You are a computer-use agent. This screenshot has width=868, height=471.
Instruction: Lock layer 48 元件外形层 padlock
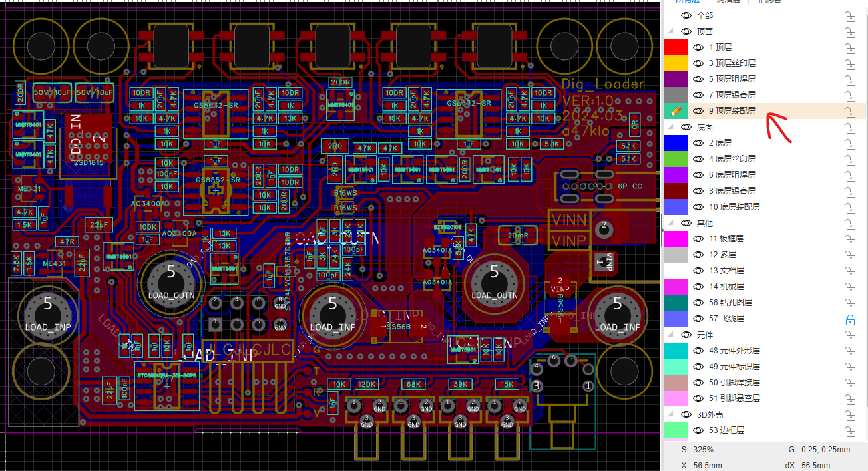849,351
